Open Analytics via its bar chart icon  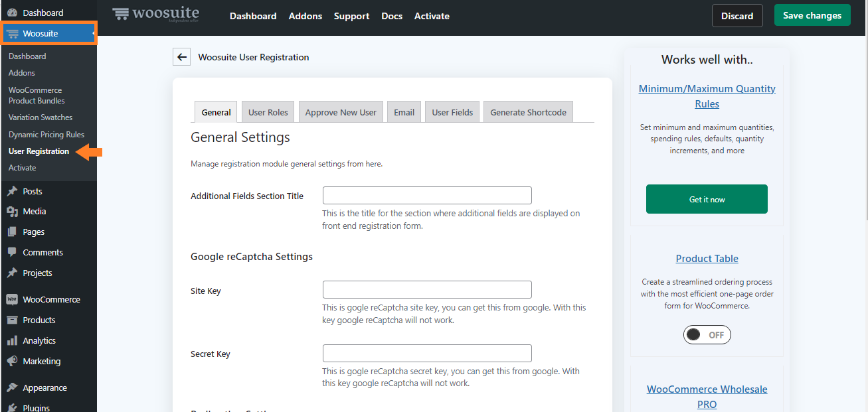coord(12,341)
